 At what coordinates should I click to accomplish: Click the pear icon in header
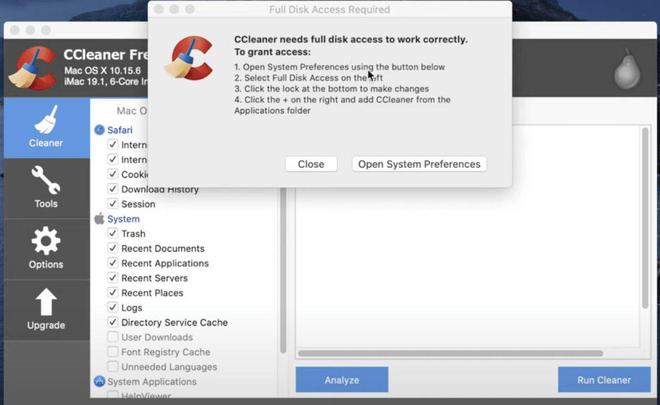(627, 69)
